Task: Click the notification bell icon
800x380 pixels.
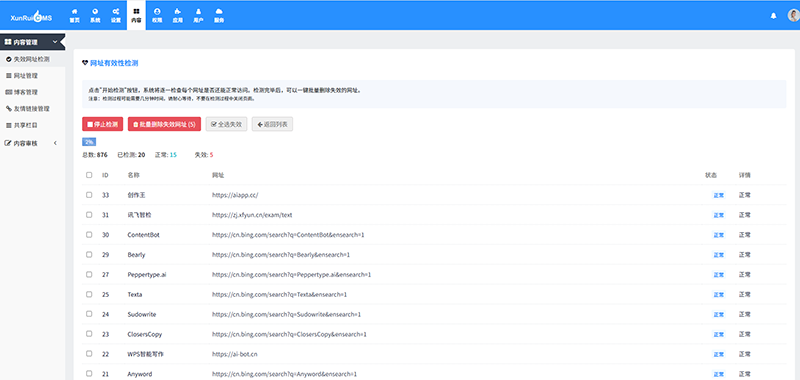Action: pos(773,16)
